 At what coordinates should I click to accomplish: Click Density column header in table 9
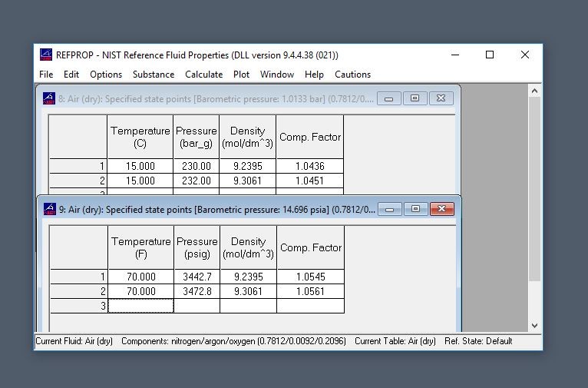point(248,247)
